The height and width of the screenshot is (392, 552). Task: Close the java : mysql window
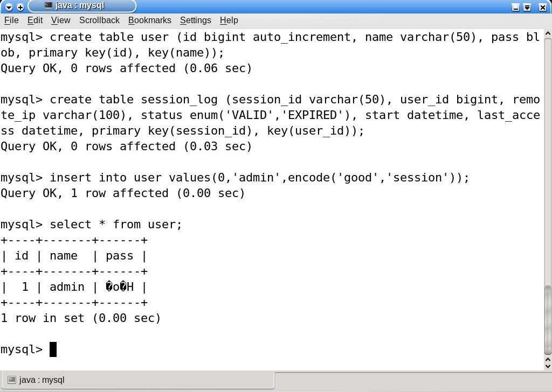[540, 7]
